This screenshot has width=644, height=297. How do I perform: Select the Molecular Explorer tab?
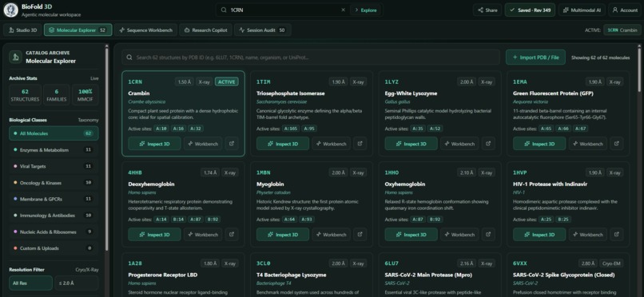pyautogui.click(x=78, y=30)
